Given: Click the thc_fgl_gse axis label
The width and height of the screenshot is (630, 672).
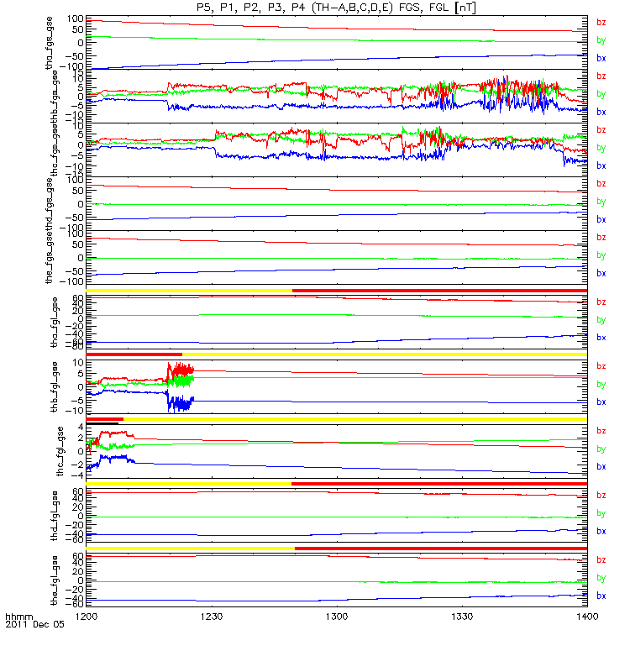Looking at the screenshot, I should tap(60, 451).
